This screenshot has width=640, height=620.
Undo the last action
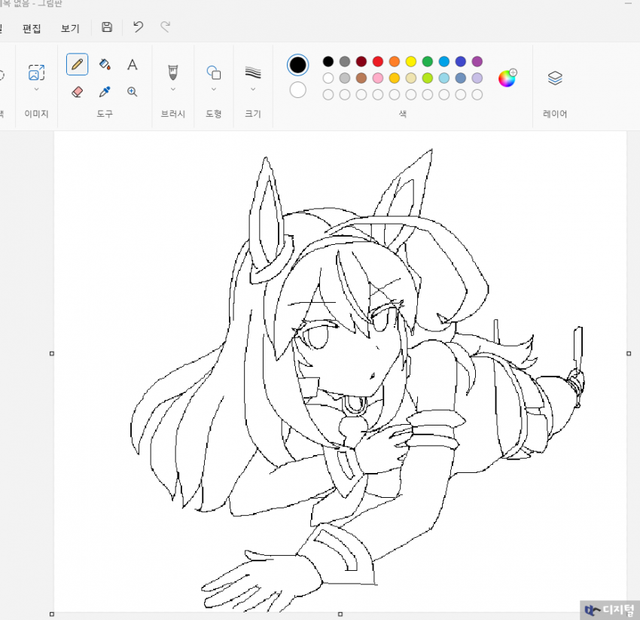pyautogui.click(x=138, y=27)
